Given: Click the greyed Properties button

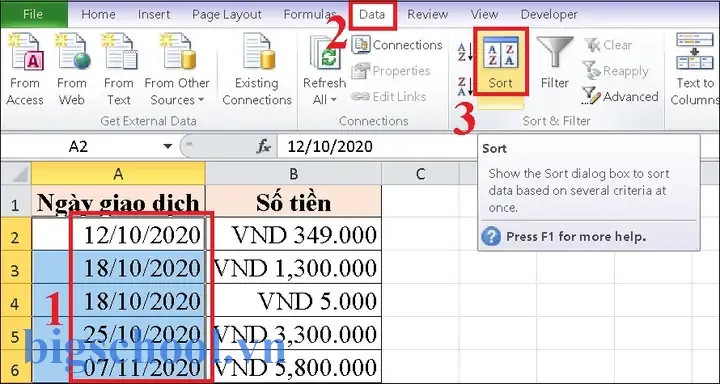Looking at the screenshot, I should [x=391, y=71].
